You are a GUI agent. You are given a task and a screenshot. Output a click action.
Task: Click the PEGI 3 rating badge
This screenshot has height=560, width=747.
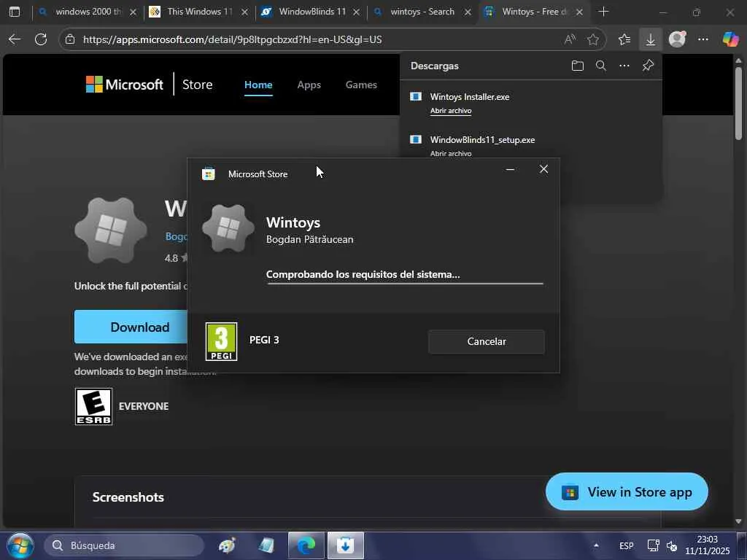(x=222, y=341)
